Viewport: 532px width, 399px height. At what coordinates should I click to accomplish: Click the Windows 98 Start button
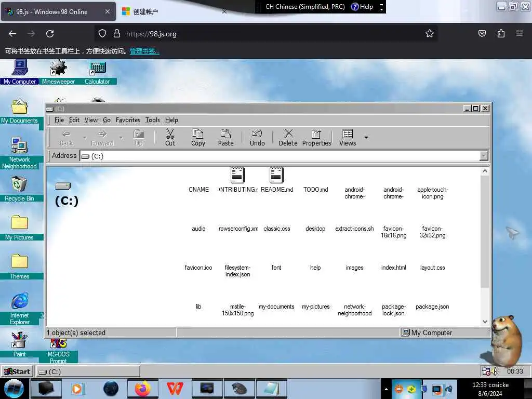pos(18,371)
